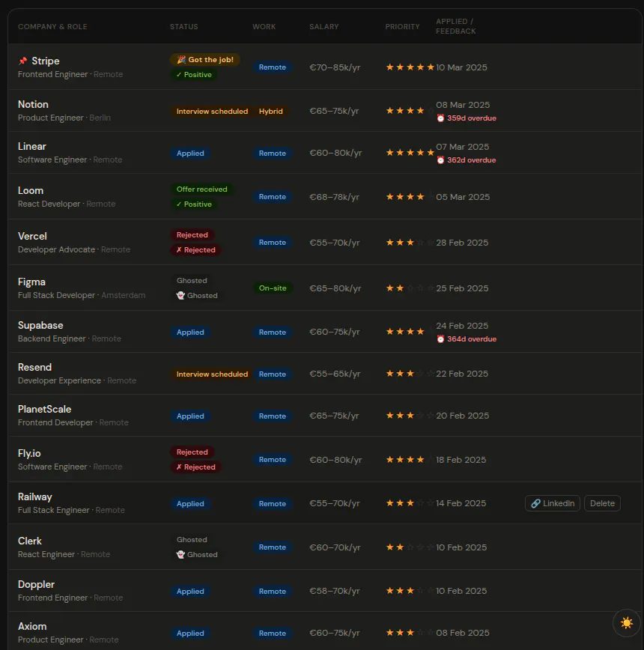644x650 pixels.
Task: Click the star rating for Doppler
Action: click(x=410, y=591)
